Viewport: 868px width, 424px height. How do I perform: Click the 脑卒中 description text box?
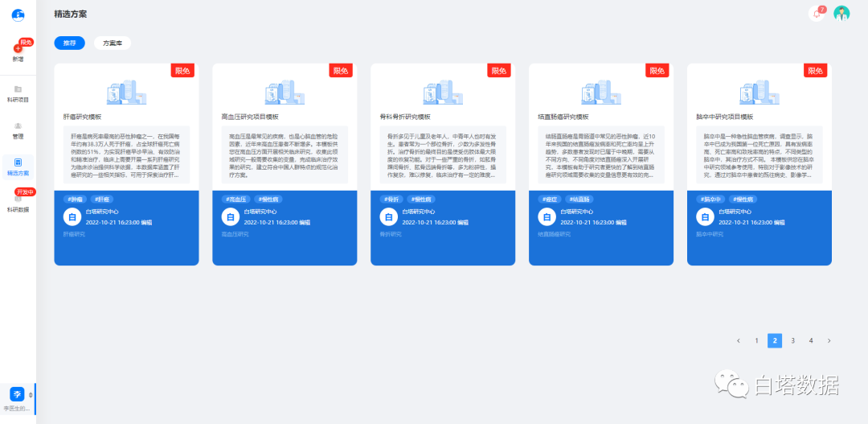tap(759, 154)
